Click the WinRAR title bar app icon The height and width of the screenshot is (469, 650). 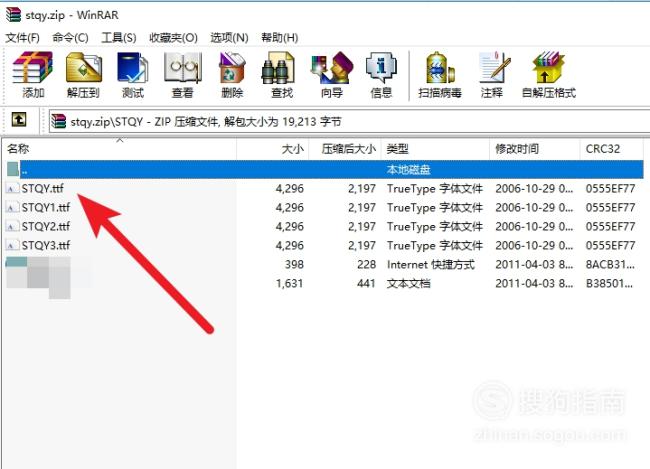tap(13, 15)
